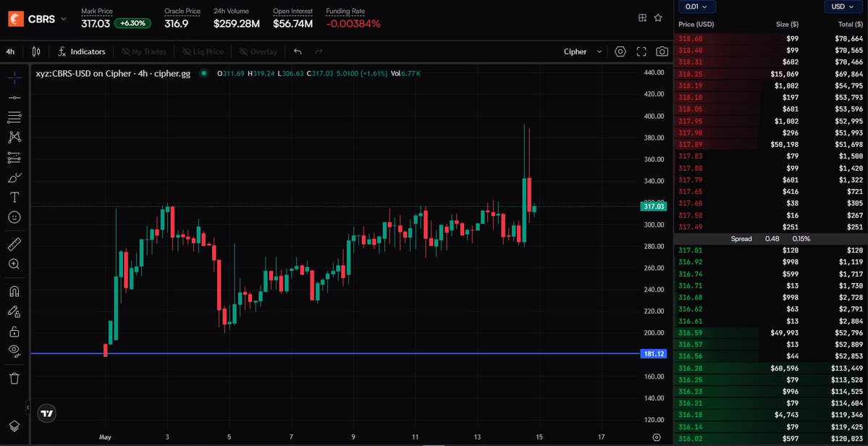Click the TradingView logo
Screen dimensions: 868x446
tap(47, 413)
